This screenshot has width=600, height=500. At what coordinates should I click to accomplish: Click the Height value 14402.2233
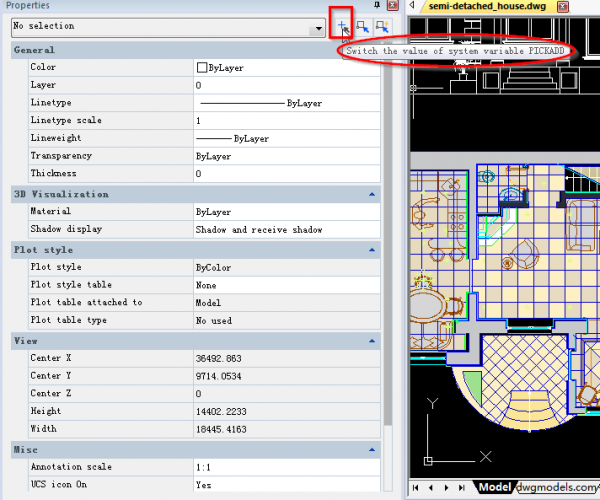[x=287, y=412]
